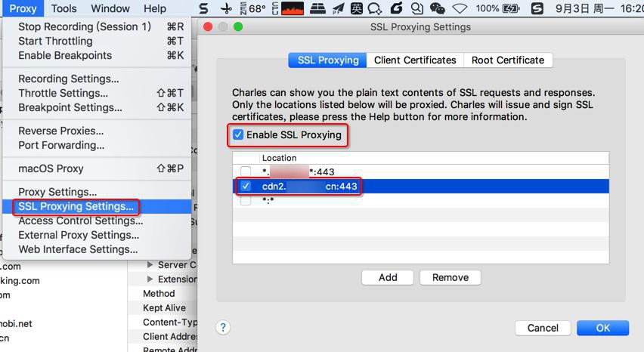Open the Wi-Fi status menu
The width and height of the screenshot is (644, 352).
460,8
